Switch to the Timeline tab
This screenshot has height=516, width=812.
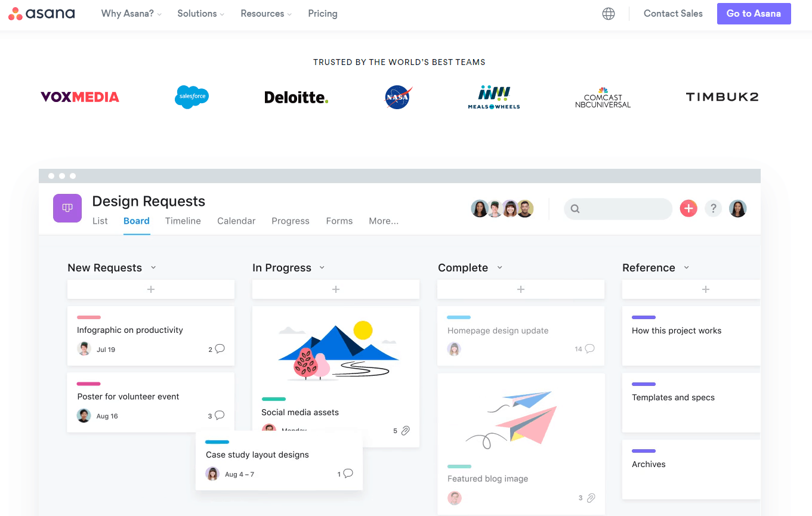(x=183, y=221)
